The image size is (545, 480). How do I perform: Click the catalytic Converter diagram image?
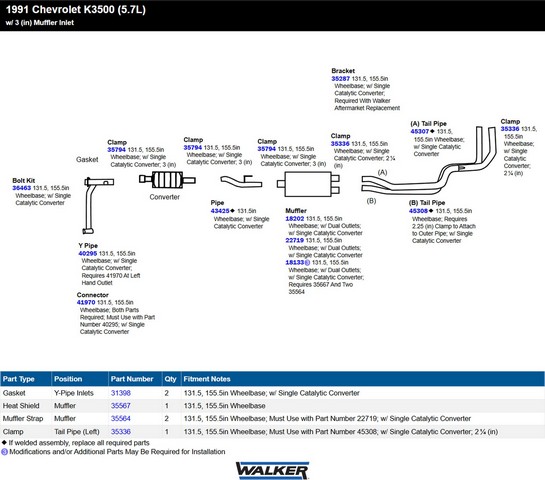click(x=167, y=180)
